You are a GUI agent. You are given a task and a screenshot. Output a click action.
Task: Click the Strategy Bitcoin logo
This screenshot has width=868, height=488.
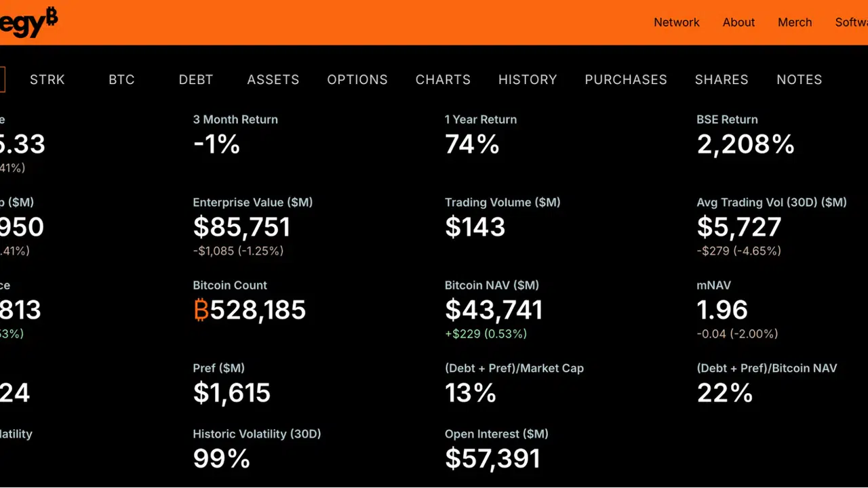pyautogui.click(x=28, y=22)
